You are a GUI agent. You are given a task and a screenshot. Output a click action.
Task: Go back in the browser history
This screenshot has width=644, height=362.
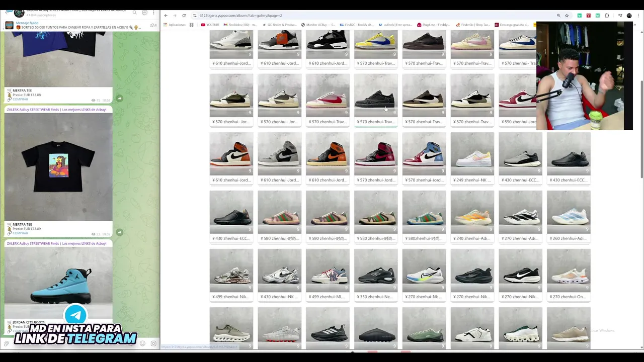(166, 16)
